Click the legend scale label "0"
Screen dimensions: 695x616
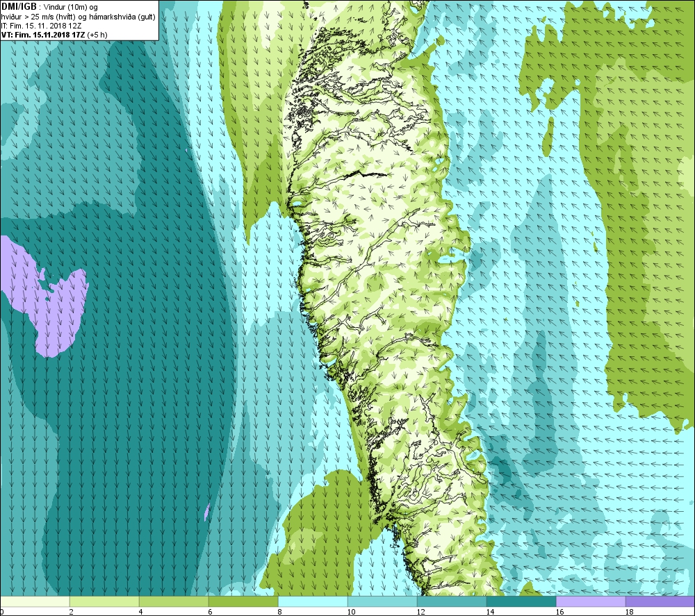(x=2, y=612)
